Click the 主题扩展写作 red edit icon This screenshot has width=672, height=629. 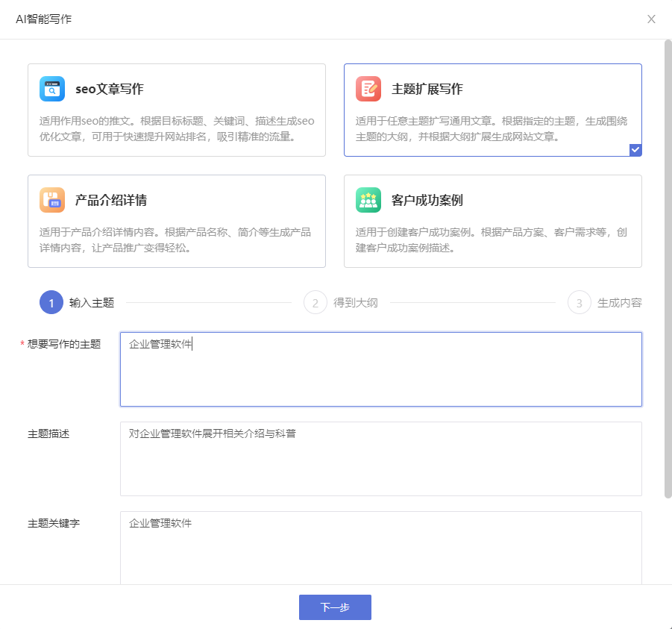click(x=368, y=89)
